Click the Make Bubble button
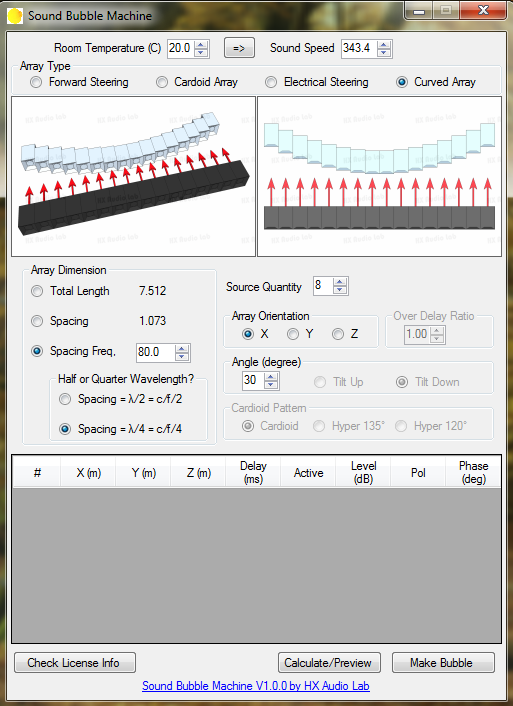This screenshot has width=513, height=706. click(x=443, y=663)
